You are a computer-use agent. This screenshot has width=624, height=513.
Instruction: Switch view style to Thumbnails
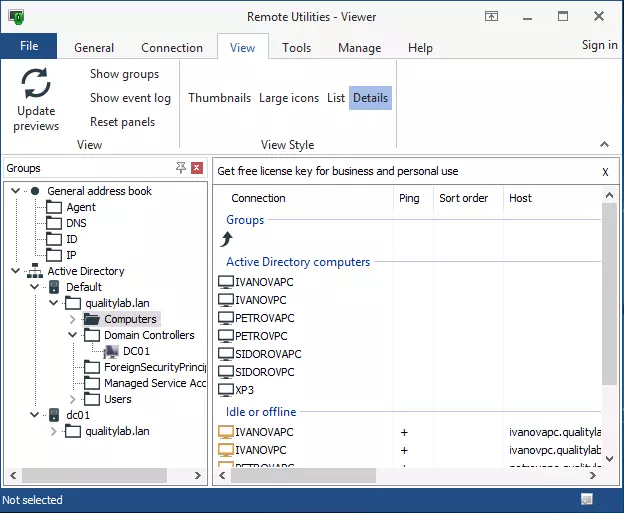pyautogui.click(x=219, y=98)
